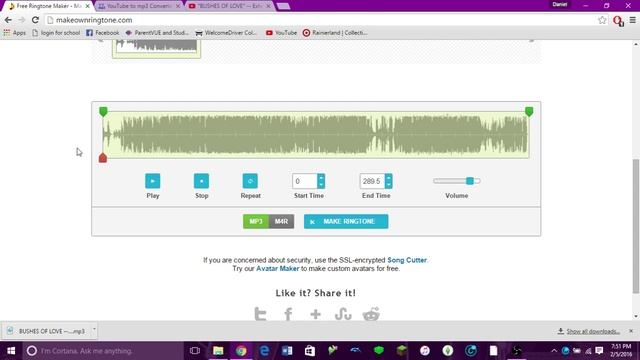640x360 pixels.
Task: Click the red extension icon in toolbar
Action: coord(618,20)
